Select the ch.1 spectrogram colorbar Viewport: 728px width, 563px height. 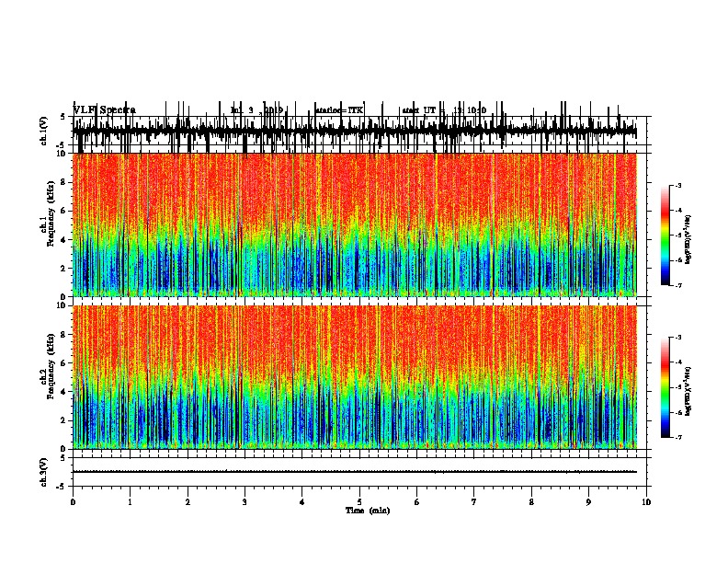coord(665,236)
